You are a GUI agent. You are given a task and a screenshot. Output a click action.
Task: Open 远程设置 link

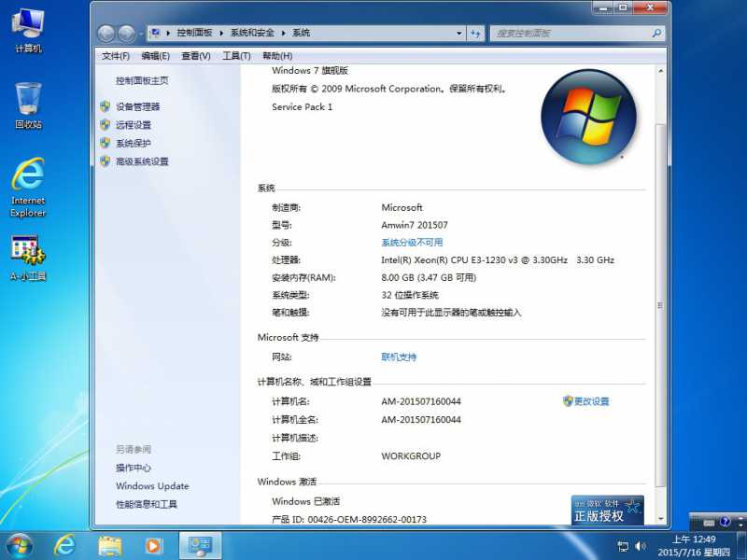coord(134,125)
